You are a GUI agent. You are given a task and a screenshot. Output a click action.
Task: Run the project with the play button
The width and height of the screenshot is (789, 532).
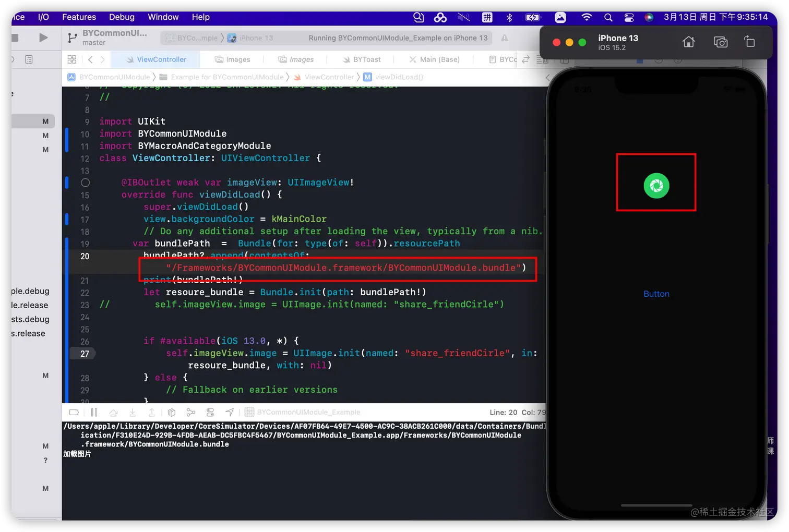43,38
